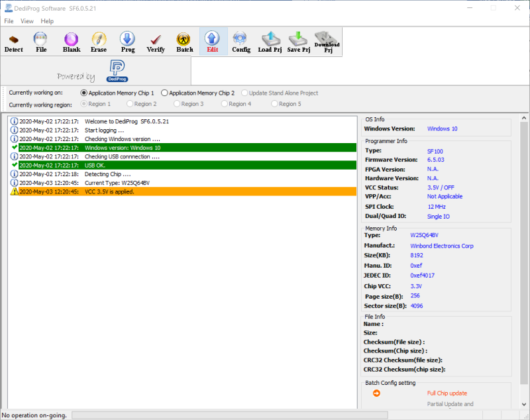The height and width of the screenshot is (420, 530).
Task: Click the Programmer Type value SF100
Action: (435, 152)
